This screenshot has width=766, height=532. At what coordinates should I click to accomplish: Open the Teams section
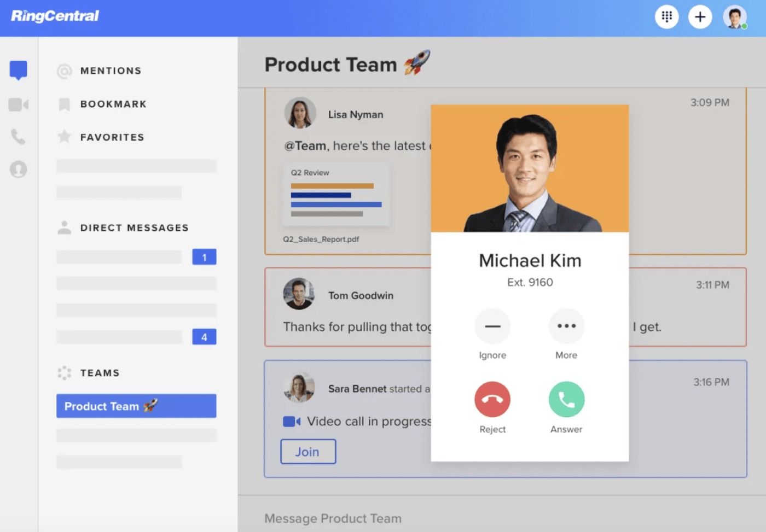(100, 373)
